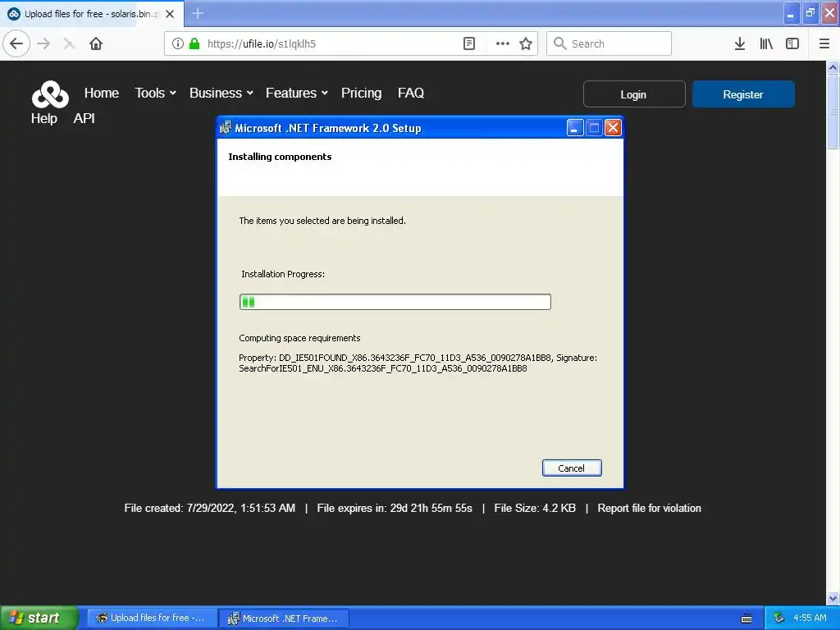Open page actions three-dot menu
This screenshot has height=630, width=840.
(503, 44)
